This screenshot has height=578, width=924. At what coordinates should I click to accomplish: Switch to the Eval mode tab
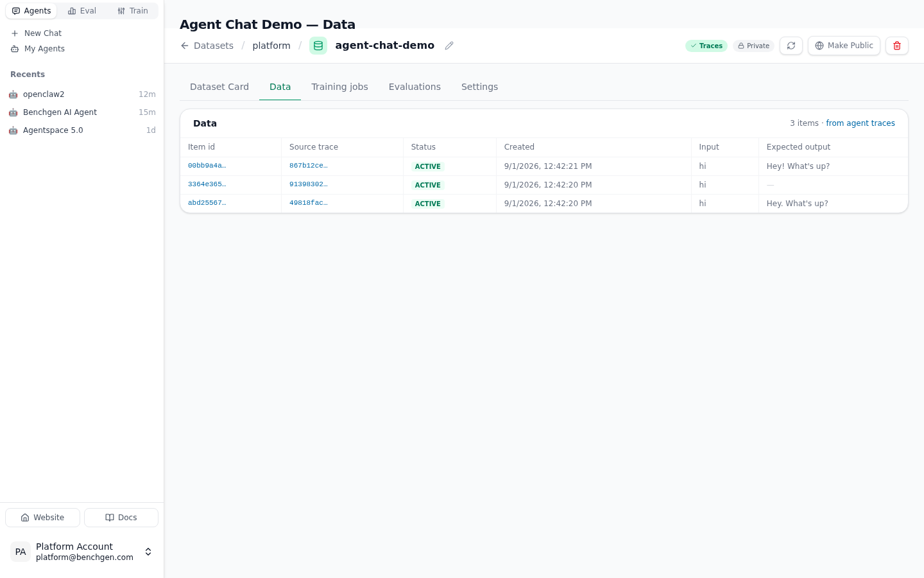click(x=82, y=11)
